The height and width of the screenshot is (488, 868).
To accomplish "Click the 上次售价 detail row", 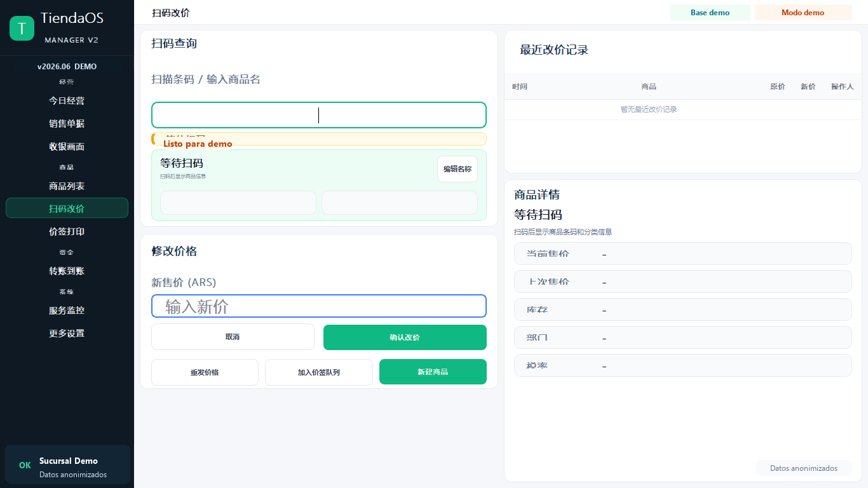I will click(x=683, y=281).
